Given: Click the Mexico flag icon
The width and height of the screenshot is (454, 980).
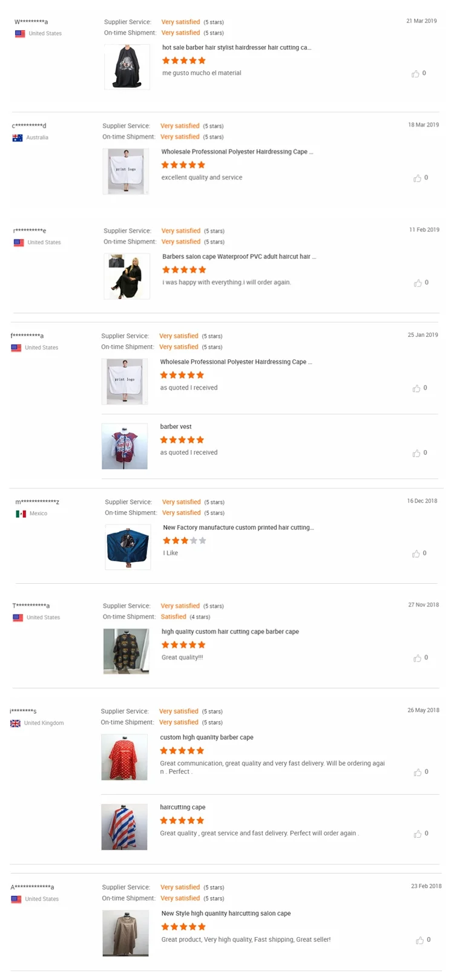Looking at the screenshot, I should [21, 514].
